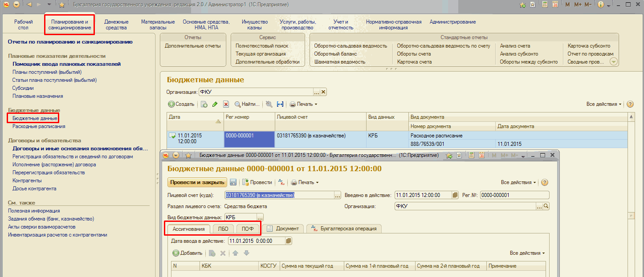Open Контрагенты link
The height and width of the screenshot is (277, 644).
(x=27, y=181)
